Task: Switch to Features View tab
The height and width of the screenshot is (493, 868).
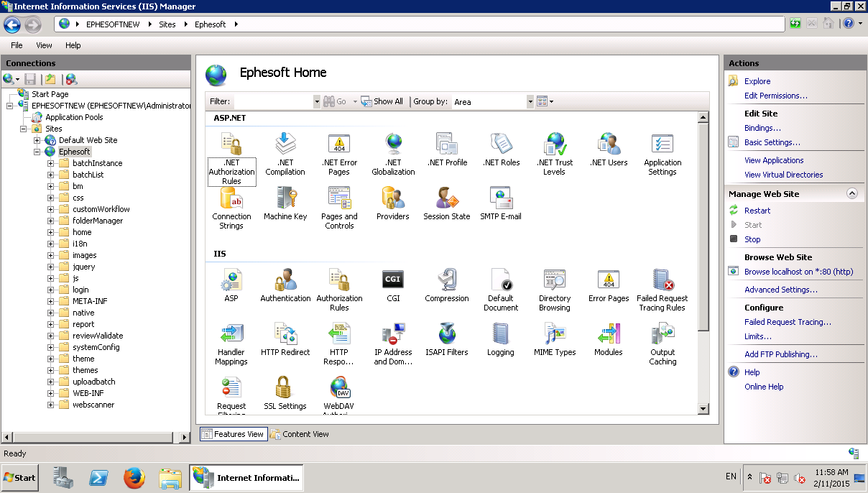Action: pos(234,434)
